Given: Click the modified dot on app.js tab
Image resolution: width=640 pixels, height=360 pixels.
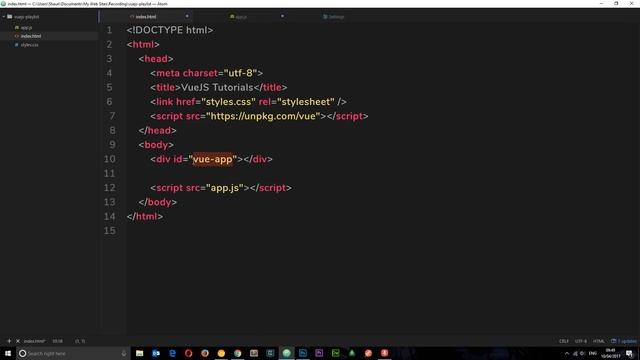Looking at the screenshot, I should [282, 16].
